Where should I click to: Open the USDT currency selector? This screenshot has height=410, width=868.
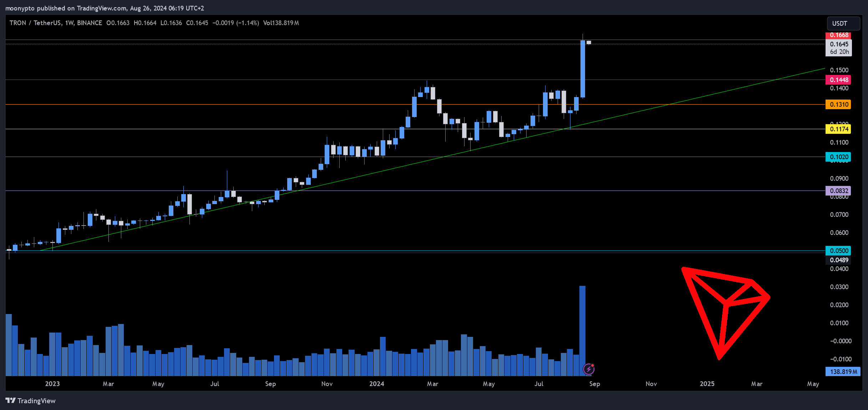coord(843,24)
